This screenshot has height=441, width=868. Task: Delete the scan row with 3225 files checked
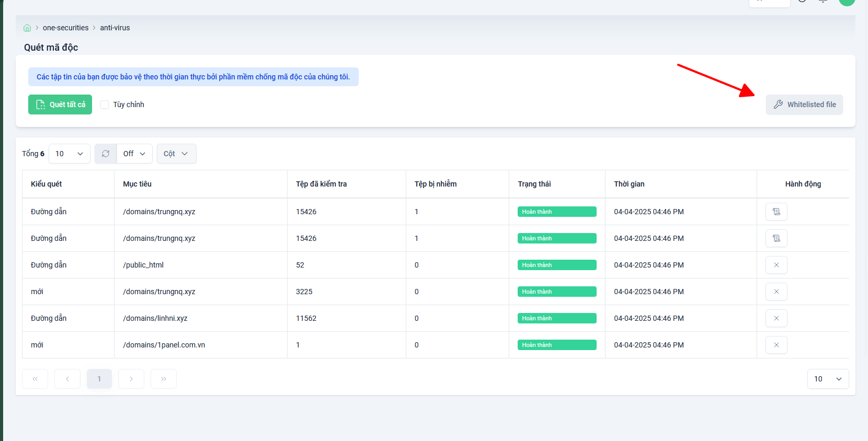pos(776,292)
